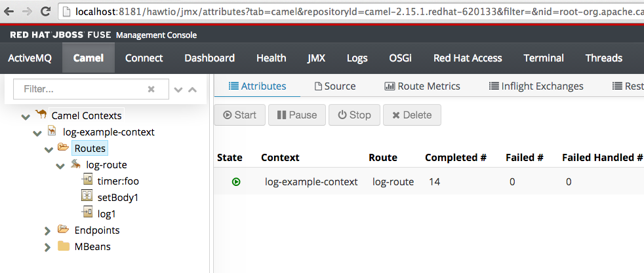Screen dimensions: 644x273
Task: Open the Terminal tab
Action: coord(544,58)
